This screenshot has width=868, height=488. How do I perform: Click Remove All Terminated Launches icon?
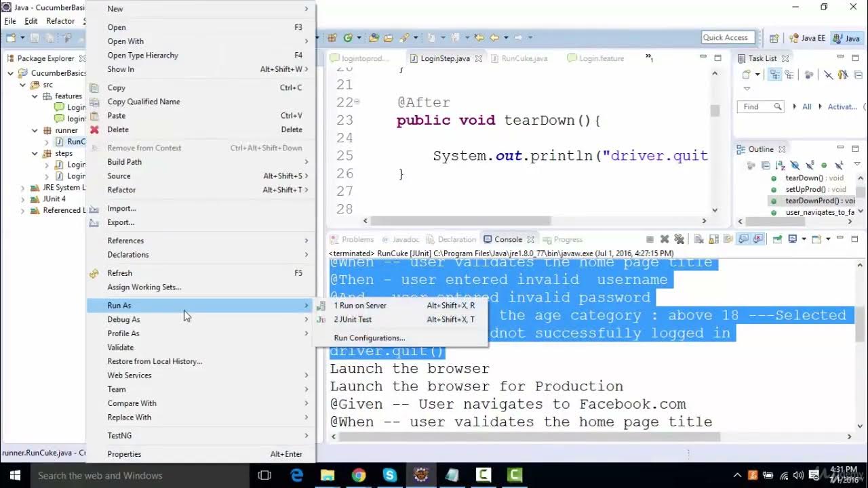click(679, 239)
